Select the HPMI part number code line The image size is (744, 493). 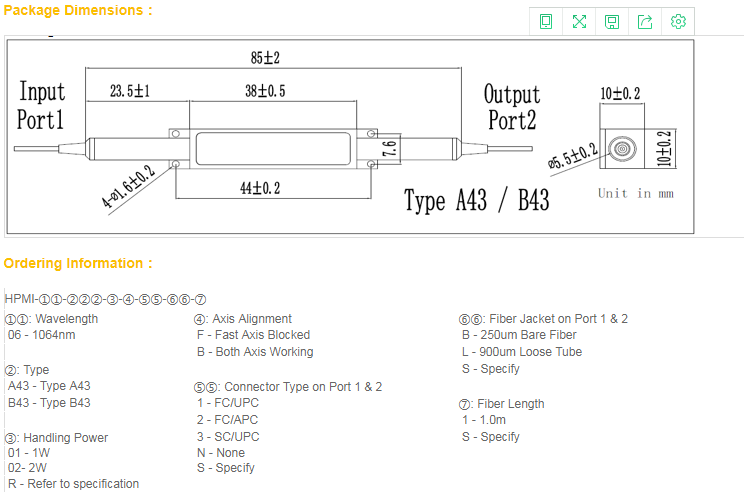coord(105,299)
